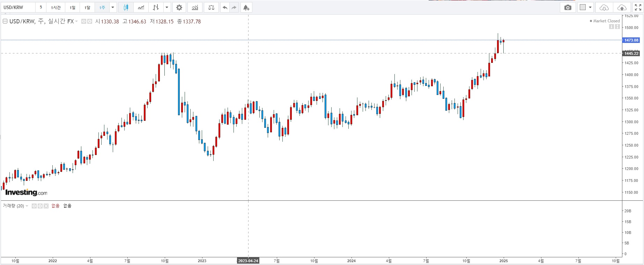Click the USD/KRW symbol search field

(x=17, y=7)
